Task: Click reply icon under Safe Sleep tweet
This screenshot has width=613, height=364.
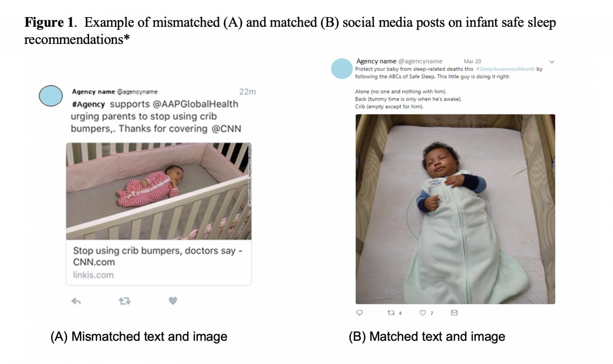Action: coord(359,313)
